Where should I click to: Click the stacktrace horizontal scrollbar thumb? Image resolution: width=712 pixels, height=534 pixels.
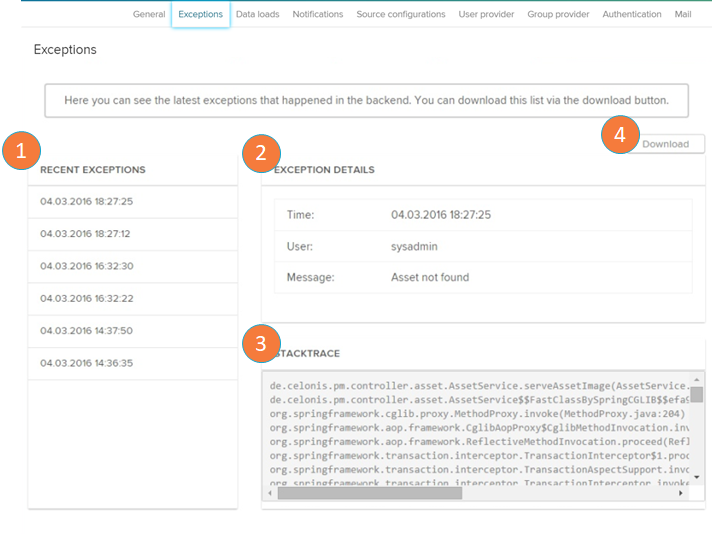370,492
